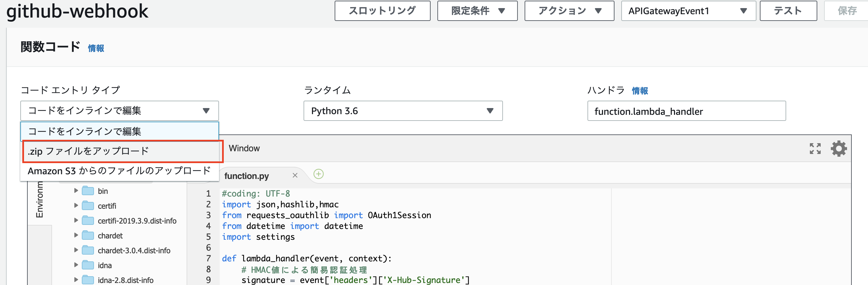Click the 'from datetime import datetime' line
The image size is (868, 285).
pyautogui.click(x=292, y=226)
